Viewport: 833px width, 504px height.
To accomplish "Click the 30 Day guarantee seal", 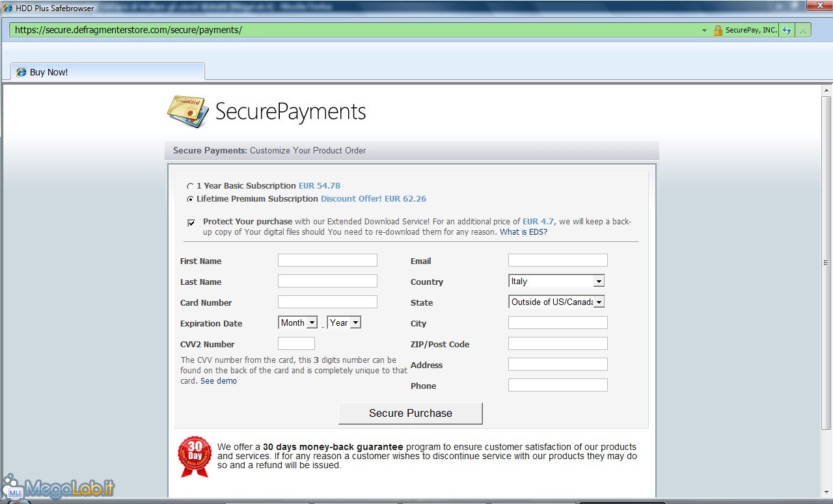I will pyautogui.click(x=195, y=456).
